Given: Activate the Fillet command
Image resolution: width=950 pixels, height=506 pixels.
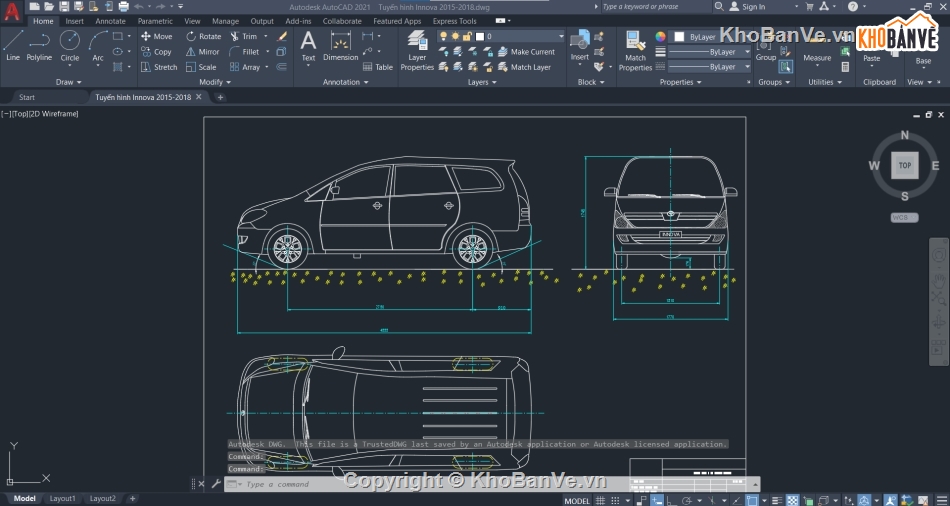Looking at the screenshot, I should pos(244,52).
